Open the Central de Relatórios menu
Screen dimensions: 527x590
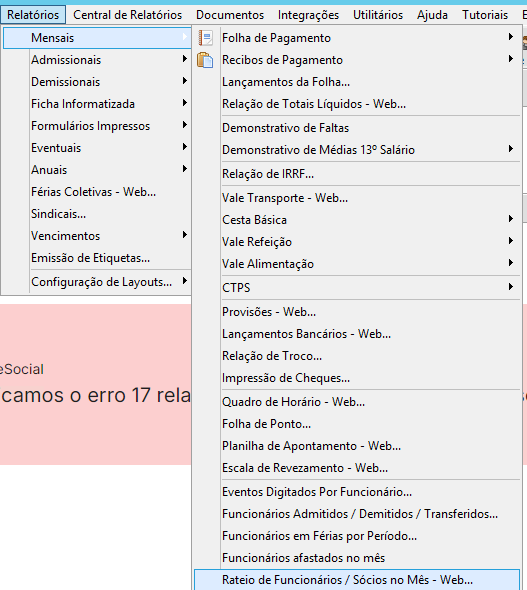point(128,15)
